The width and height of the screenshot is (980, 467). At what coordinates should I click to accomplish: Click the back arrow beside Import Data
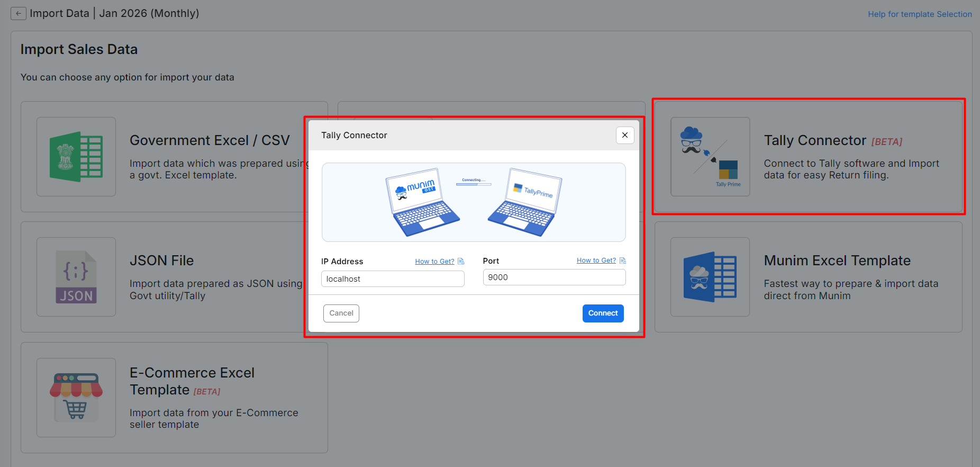19,14
